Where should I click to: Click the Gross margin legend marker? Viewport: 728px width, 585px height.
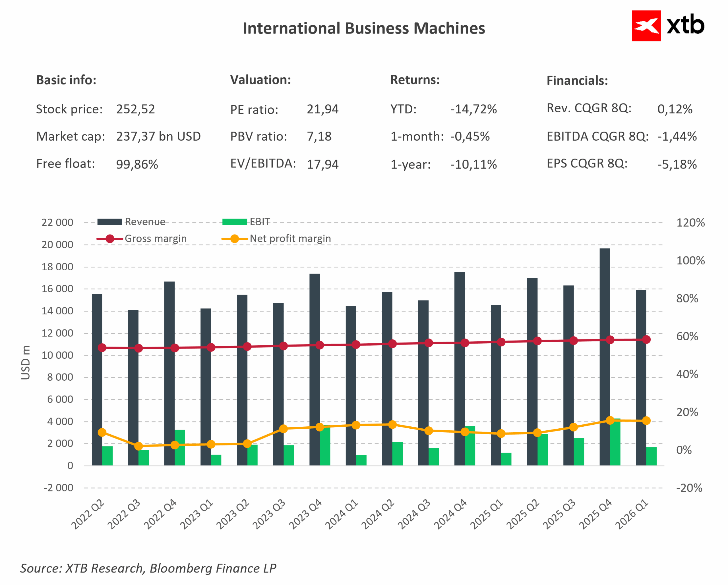pos(110,239)
